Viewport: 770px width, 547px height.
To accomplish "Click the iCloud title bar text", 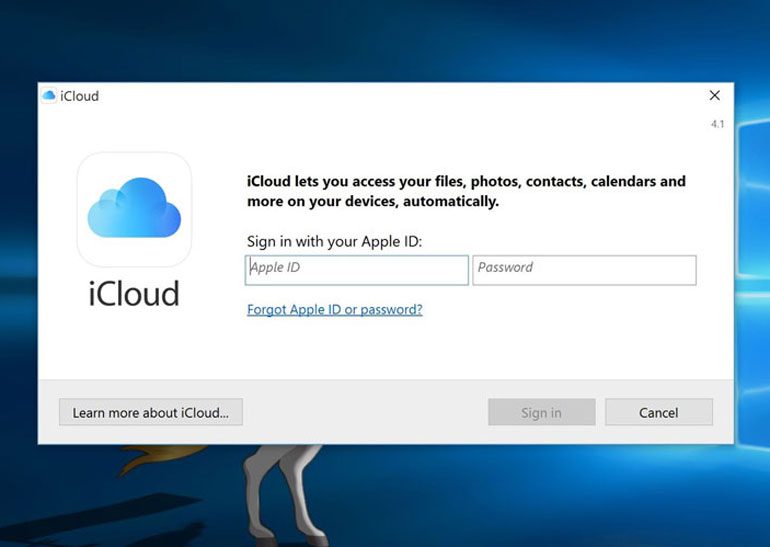I will pos(80,96).
